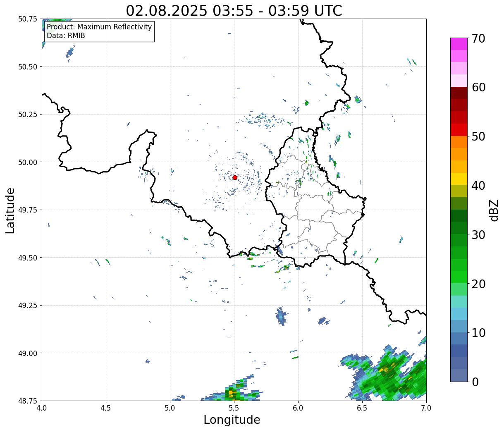Click the plot title showing 02.08.2025 03:55 - 03:59 UTC
Viewport: 504px width, 430px height.
tap(234, 10)
